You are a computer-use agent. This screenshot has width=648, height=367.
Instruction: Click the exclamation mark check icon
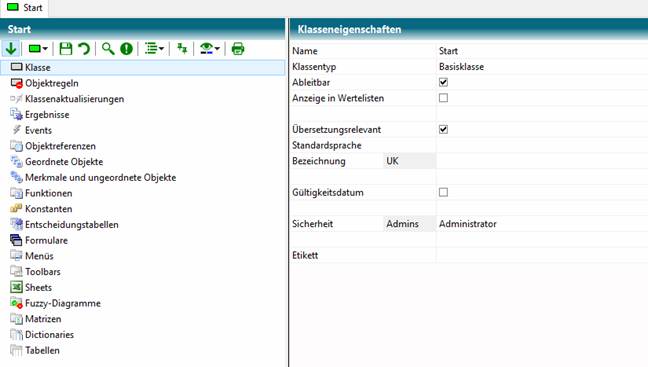click(126, 49)
